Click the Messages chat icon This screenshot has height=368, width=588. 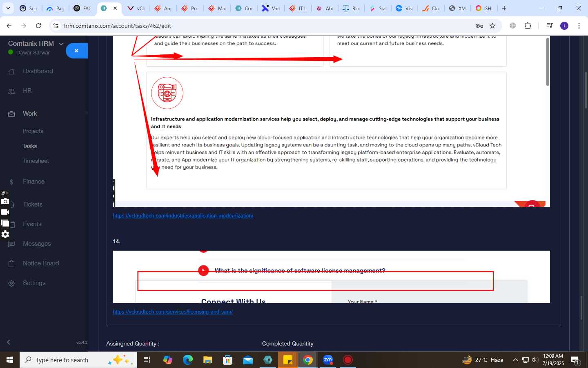(11, 244)
